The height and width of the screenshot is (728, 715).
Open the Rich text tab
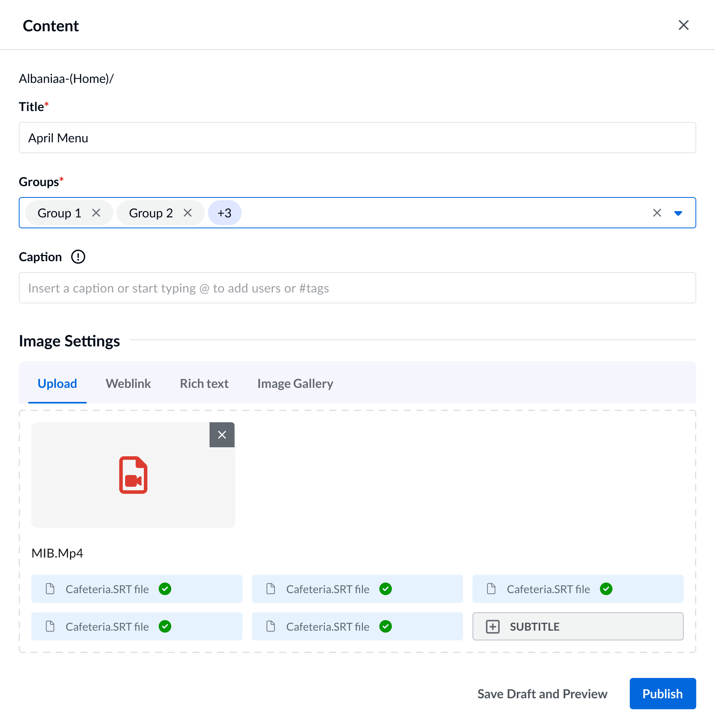pos(204,383)
